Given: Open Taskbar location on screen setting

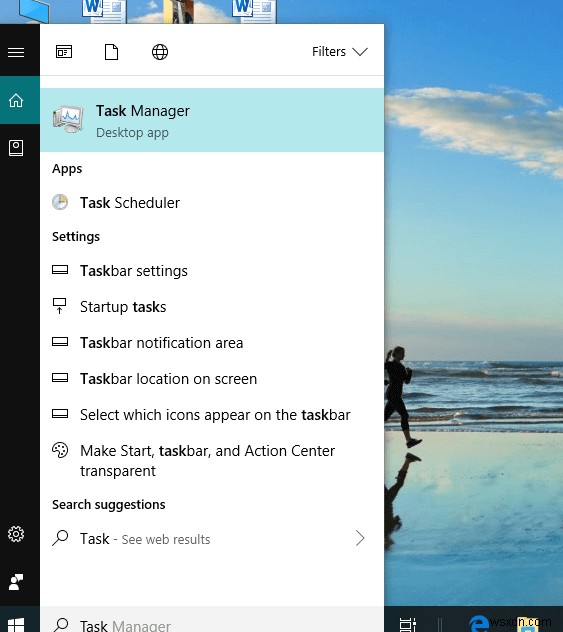Looking at the screenshot, I should click(x=212, y=378).
